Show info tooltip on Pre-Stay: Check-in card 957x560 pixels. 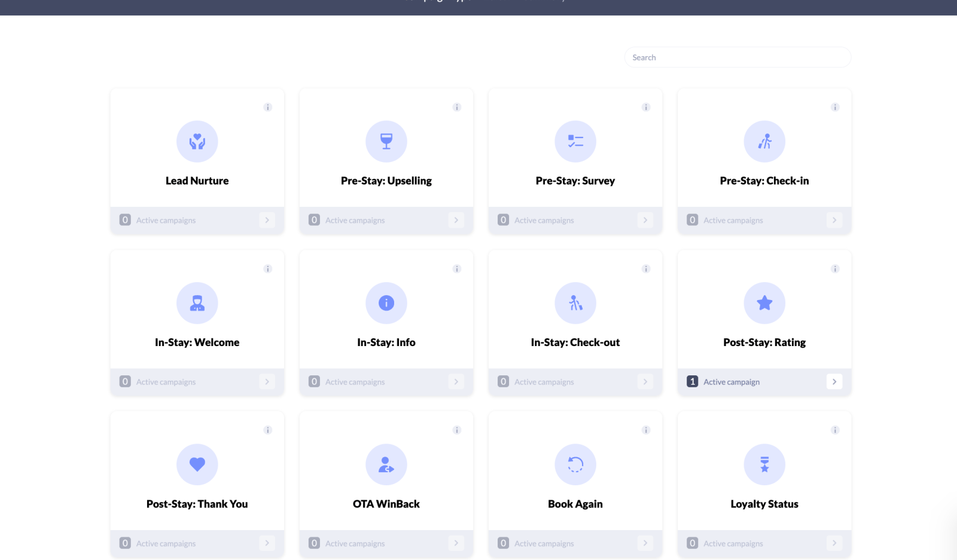835,107
